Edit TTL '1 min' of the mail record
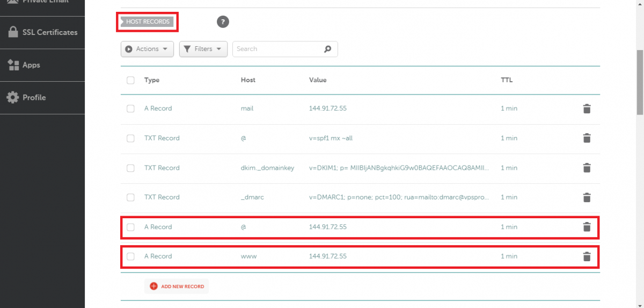The image size is (644, 308). click(509, 109)
